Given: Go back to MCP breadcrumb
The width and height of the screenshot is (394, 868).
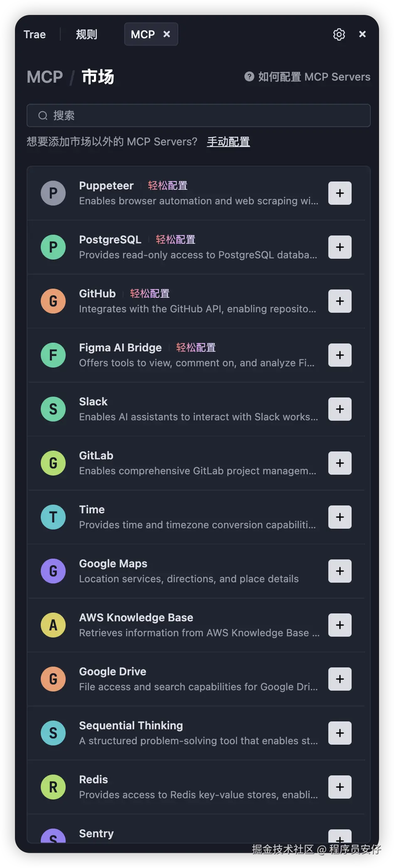Looking at the screenshot, I should pyautogui.click(x=45, y=77).
